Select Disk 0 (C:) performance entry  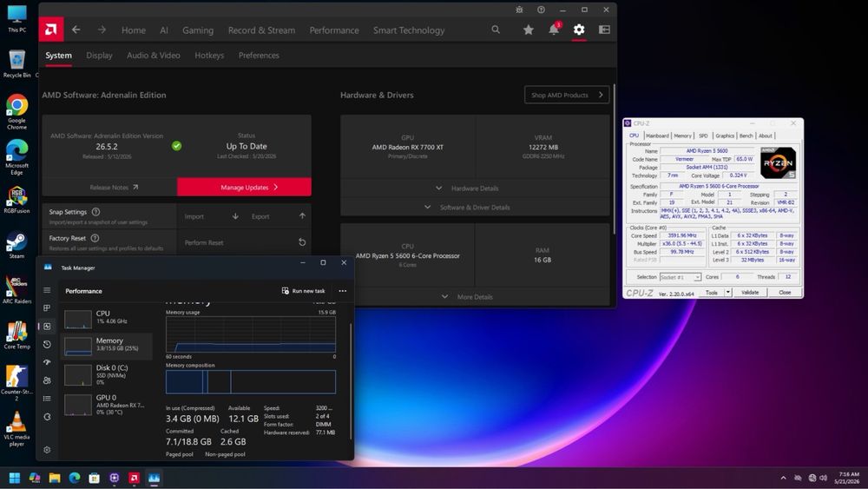[x=106, y=374]
